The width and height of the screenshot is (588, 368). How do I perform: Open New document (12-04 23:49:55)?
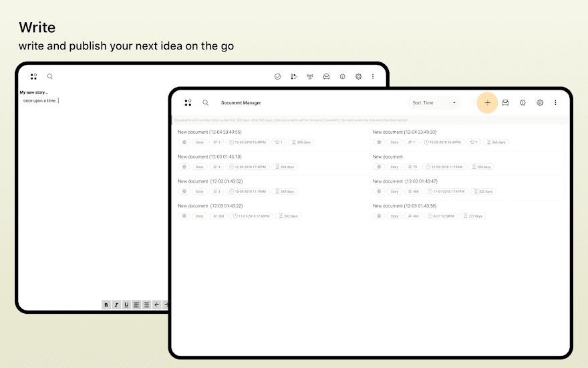point(210,132)
